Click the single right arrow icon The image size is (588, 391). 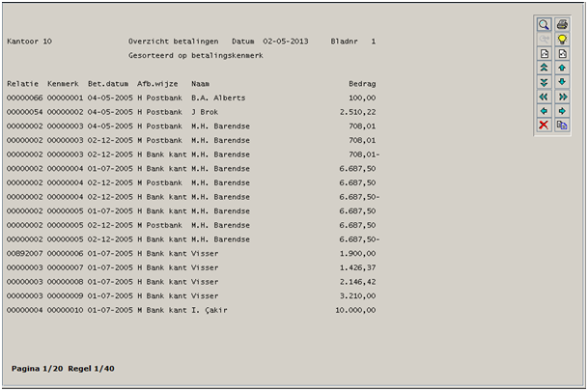[562, 112]
